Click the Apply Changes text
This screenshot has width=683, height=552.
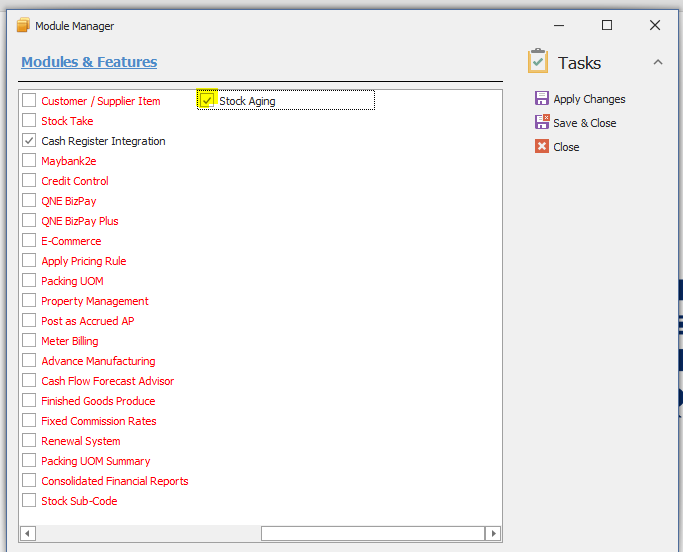(x=589, y=99)
